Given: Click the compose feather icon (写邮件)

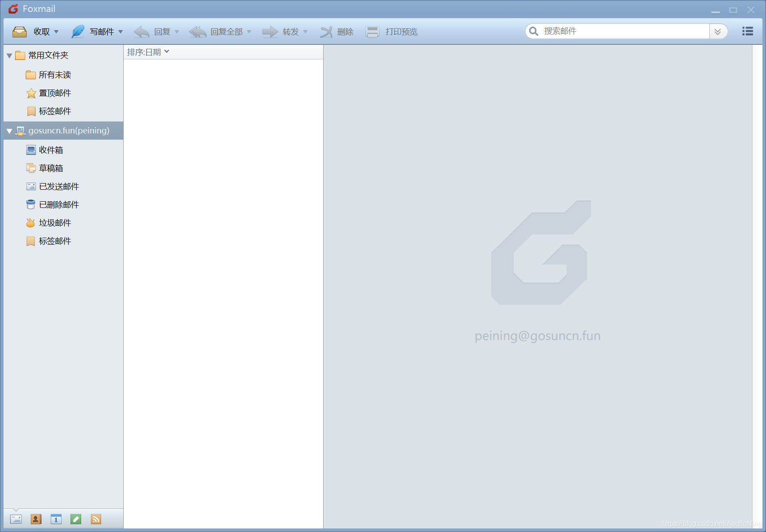Looking at the screenshot, I should 78,31.
